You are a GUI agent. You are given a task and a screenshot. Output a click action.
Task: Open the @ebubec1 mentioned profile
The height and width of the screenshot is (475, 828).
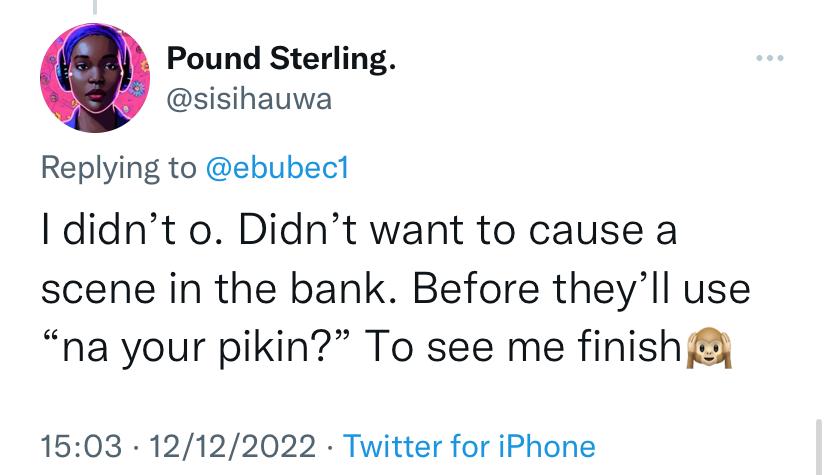click(277, 168)
